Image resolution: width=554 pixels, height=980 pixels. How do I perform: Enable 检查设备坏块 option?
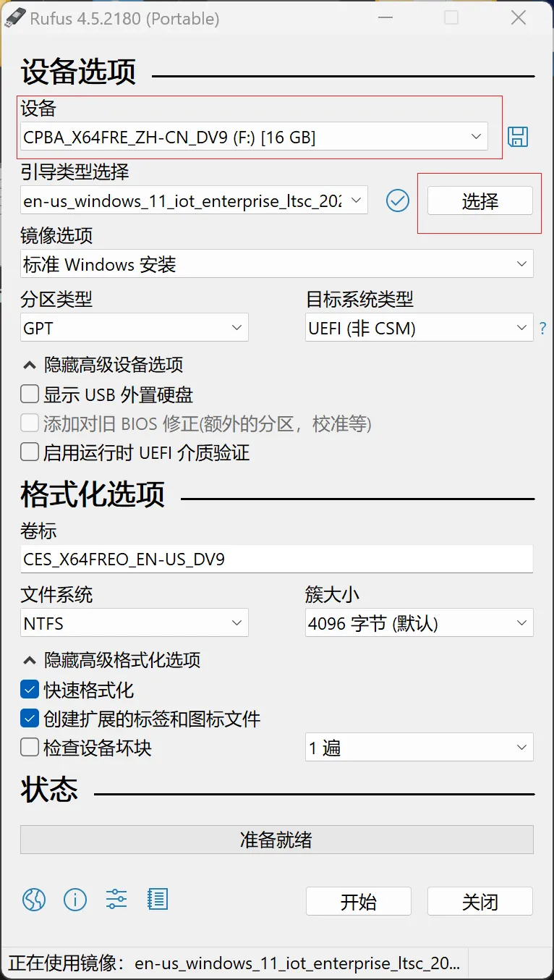click(30, 748)
